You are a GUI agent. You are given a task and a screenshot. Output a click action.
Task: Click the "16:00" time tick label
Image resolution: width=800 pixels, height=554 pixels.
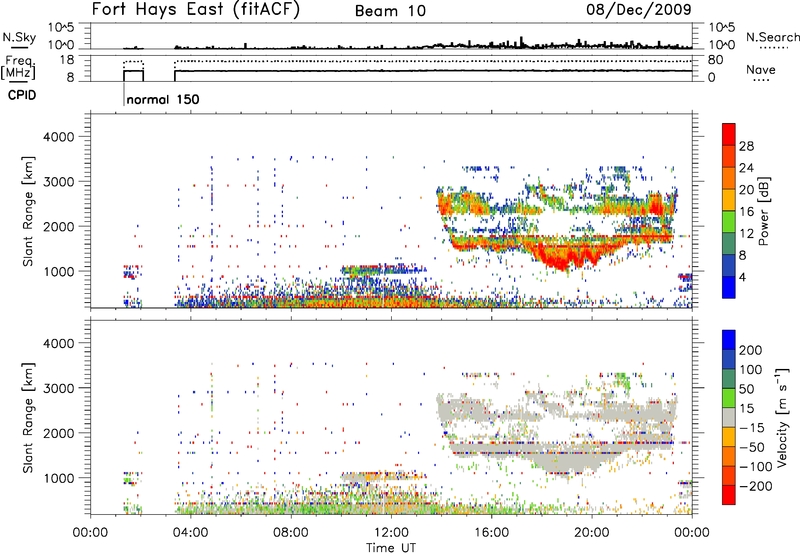coord(491,533)
